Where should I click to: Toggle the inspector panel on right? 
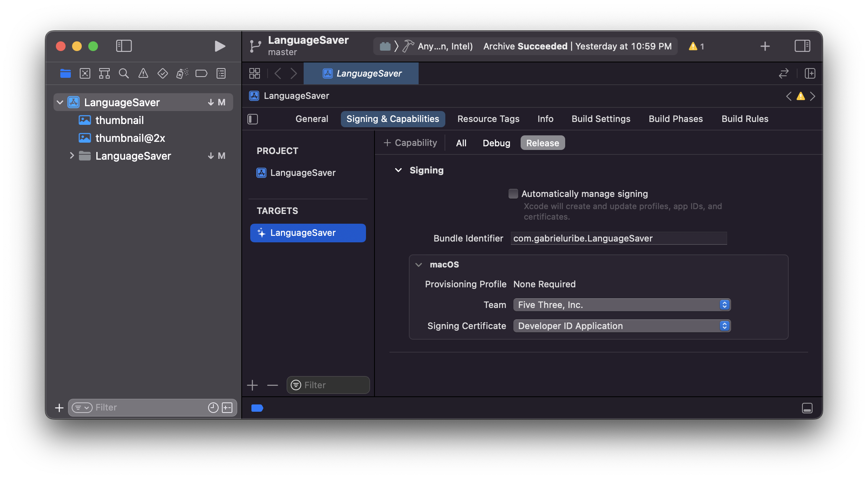[x=802, y=46]
